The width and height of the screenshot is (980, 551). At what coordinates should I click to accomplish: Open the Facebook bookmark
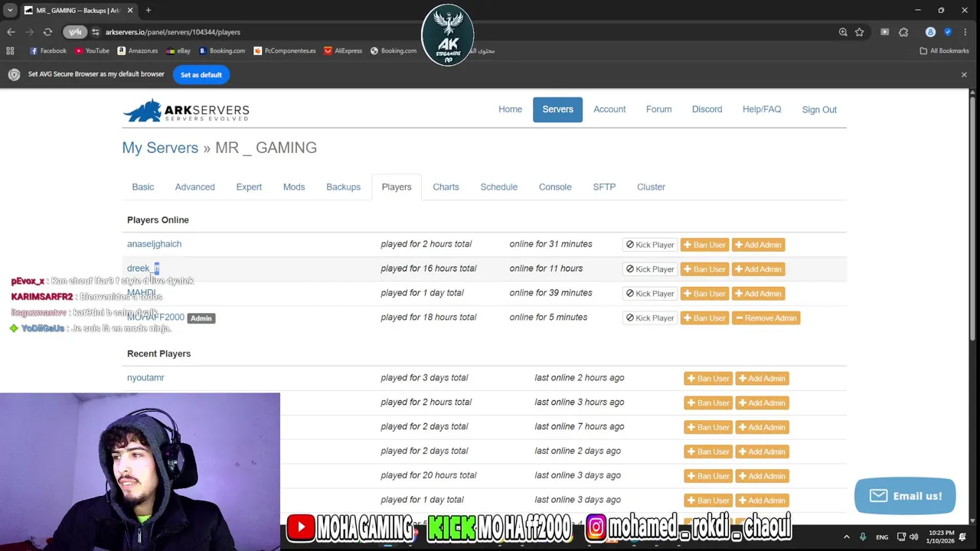(x=48, y=51)
